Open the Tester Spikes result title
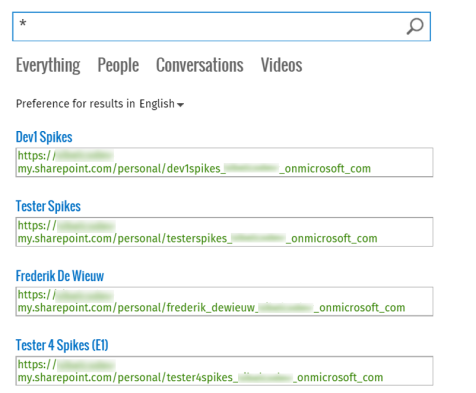 [x=48, y=206]
